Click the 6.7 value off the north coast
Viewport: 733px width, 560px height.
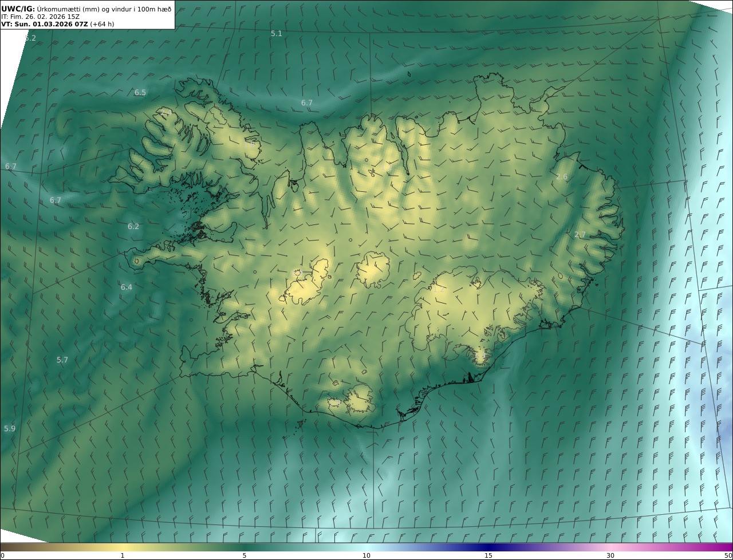pyautogui.click(x=306, y=103)
